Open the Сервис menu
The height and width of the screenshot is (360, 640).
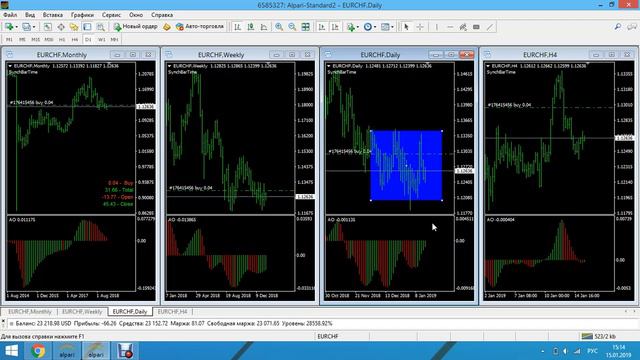[x=111, y=15]
